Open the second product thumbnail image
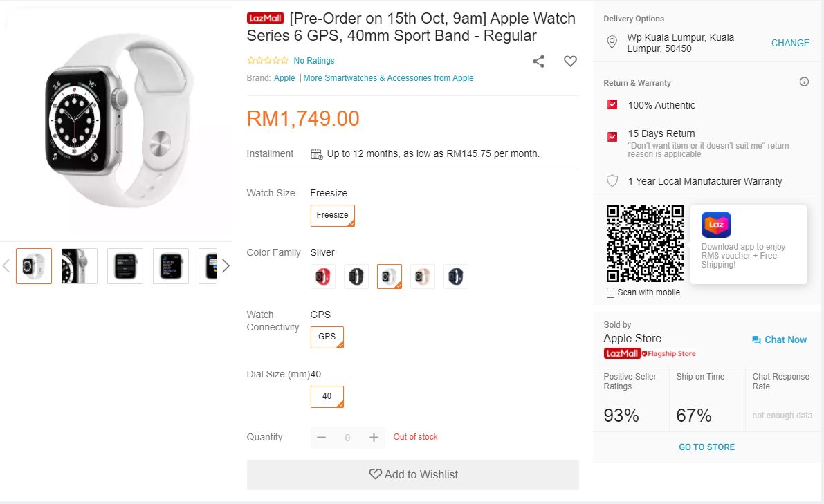 (80, 266)
